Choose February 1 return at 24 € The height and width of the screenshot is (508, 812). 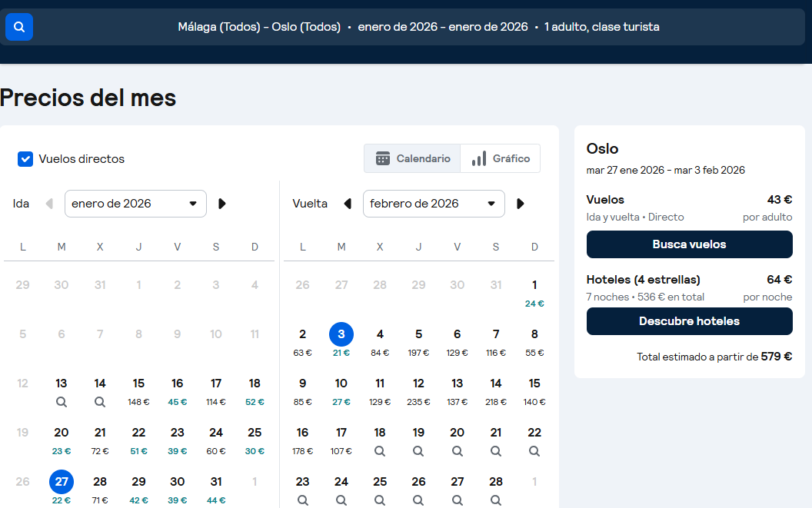click(534, 292)
